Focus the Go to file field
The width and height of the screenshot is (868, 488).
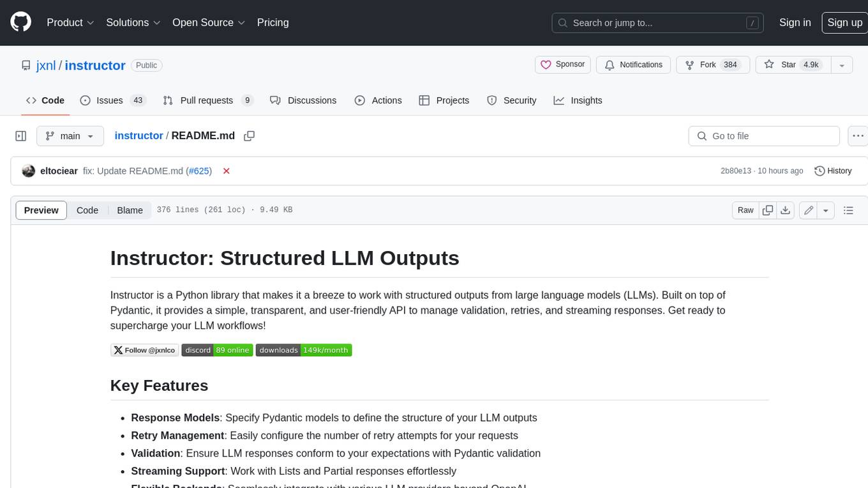tap(764, 136)
